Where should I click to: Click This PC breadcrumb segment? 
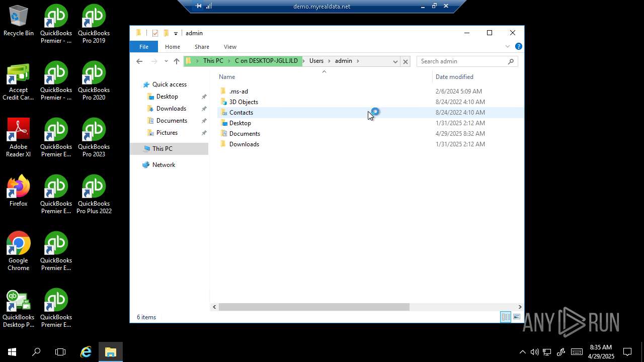click(213, 61)
